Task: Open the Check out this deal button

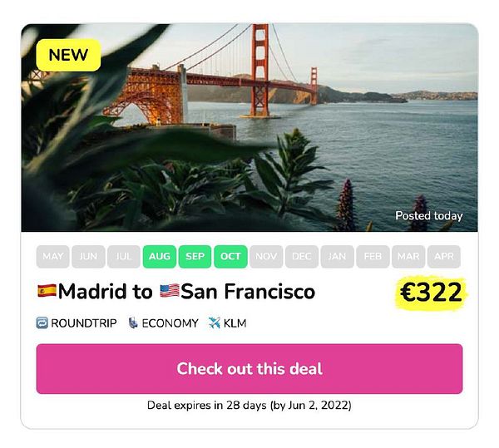Action: 249,369
